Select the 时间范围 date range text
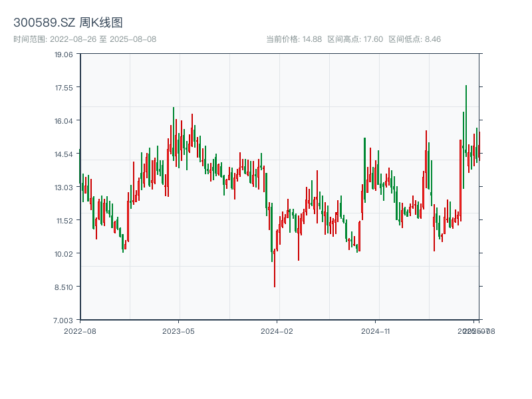The image size is (532, 399). coord(84,39)
